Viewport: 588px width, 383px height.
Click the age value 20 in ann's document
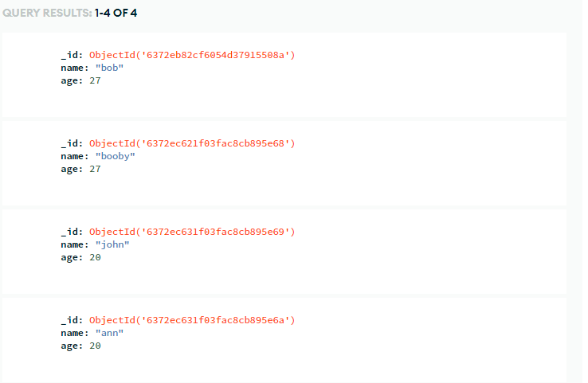click(95, 346)
